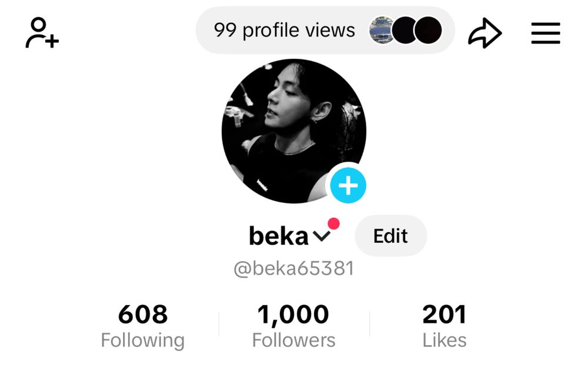
Task: View the third profile viewer avatar
Action: [x=428, y=30]
